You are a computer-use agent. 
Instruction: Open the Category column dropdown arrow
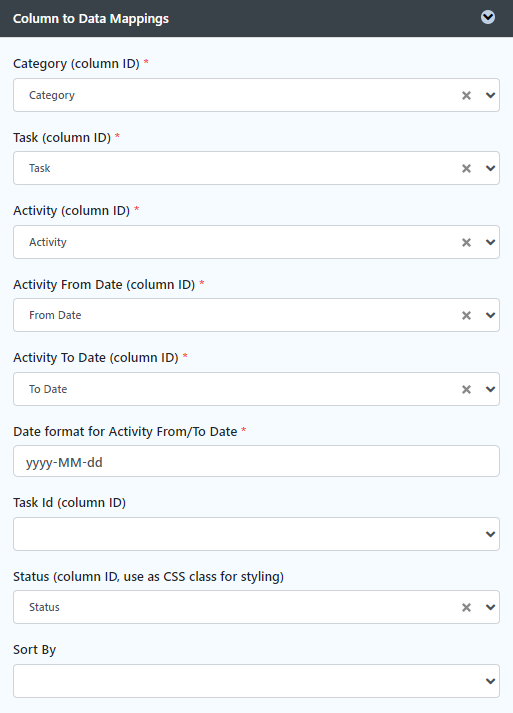490,95
